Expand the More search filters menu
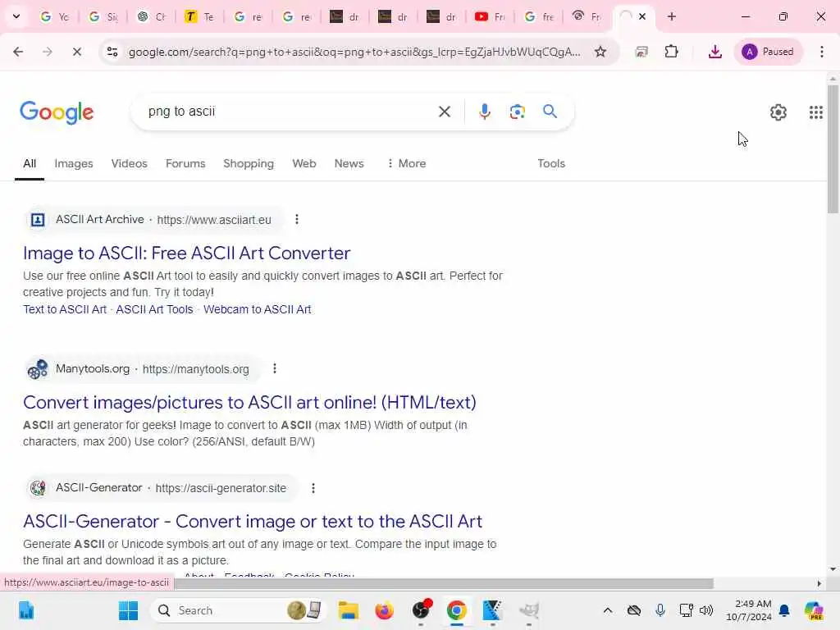The width and height of the screenshot is (840, 630). [x=407, y=163]
